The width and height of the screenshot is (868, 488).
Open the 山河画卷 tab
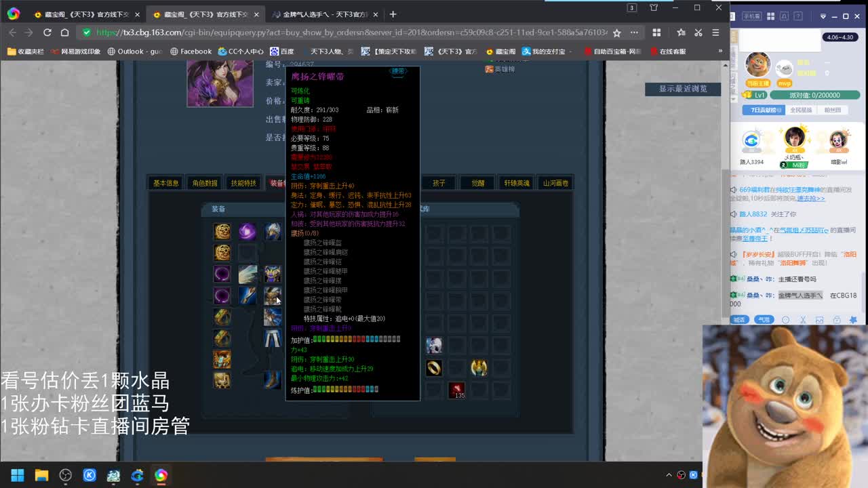click(555, 183)
